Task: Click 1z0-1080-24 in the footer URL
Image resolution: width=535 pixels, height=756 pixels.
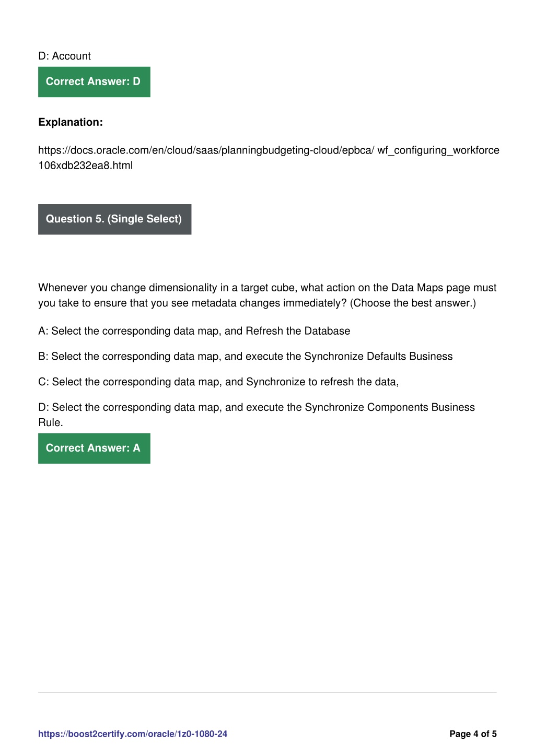Action: 203,734
